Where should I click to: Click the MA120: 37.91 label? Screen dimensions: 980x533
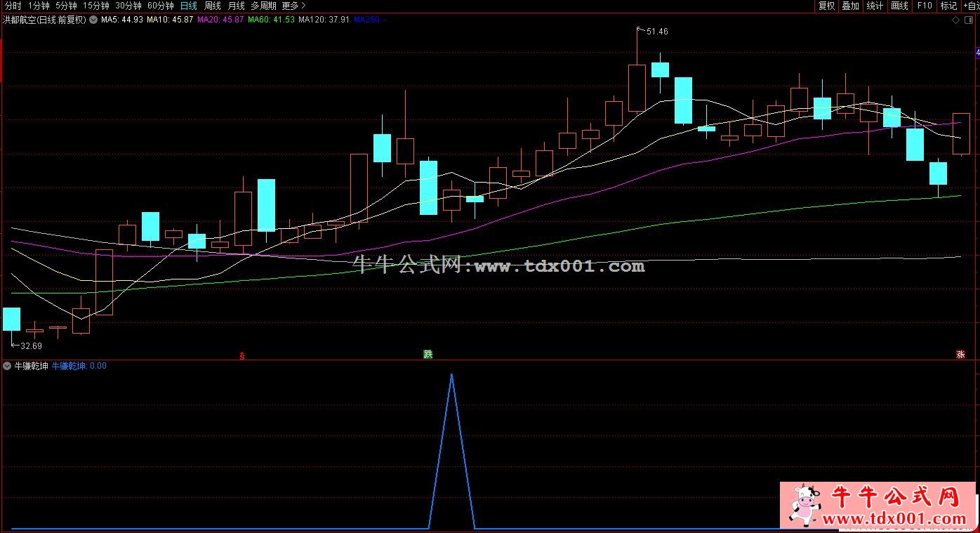(324, 20)
